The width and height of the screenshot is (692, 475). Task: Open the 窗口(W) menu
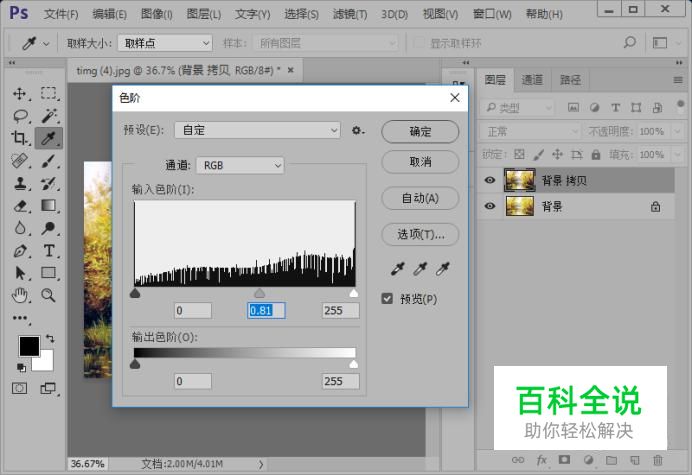(492, 14)
